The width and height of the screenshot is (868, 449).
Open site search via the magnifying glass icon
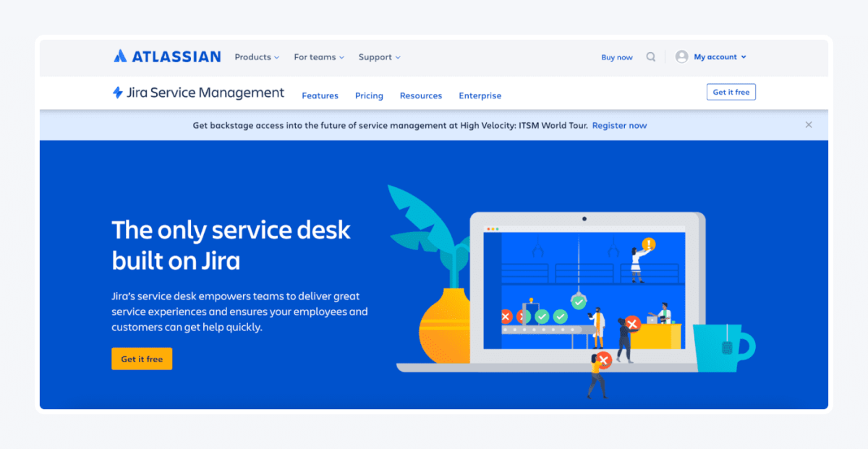tap(650, 56)
